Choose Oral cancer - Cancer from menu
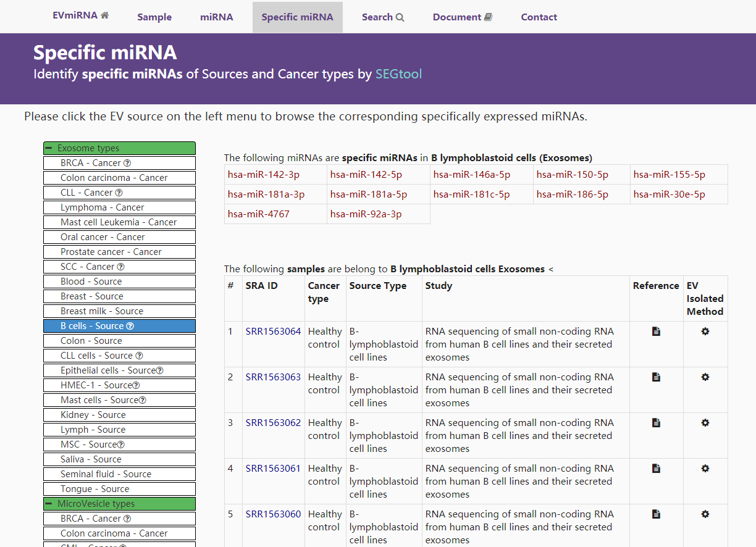Viewport: 756px width, 547px height. 119,237
